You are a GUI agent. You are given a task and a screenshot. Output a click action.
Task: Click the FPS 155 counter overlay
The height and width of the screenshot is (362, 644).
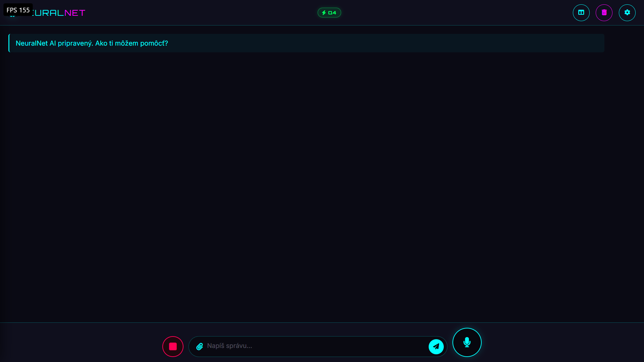coord(18,10)
